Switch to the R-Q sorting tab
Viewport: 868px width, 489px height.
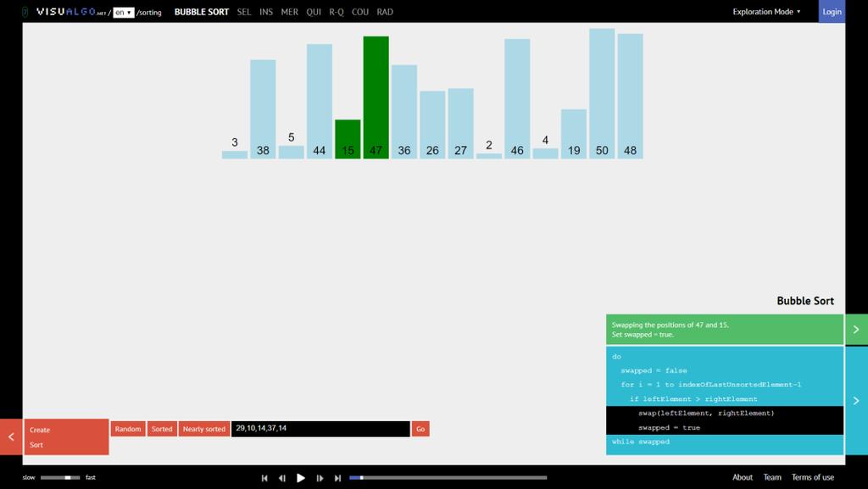pyautogui.click(x=337, y=12)
